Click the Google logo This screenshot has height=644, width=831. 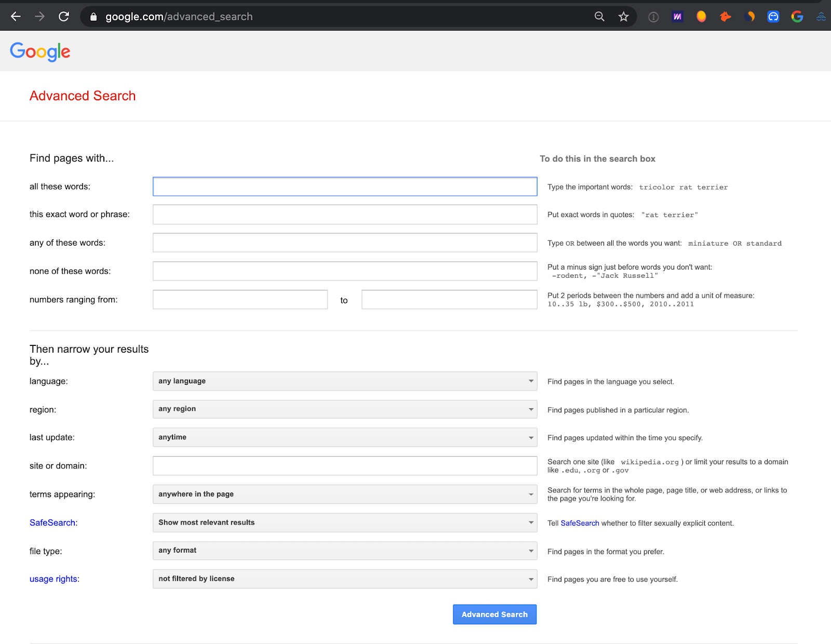pos(40,51)
